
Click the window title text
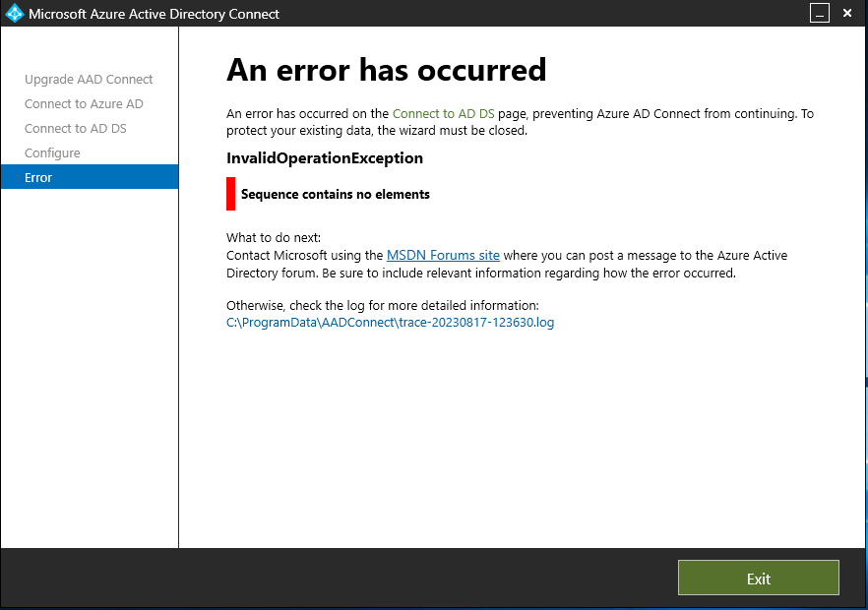click(x=154, y=14)
